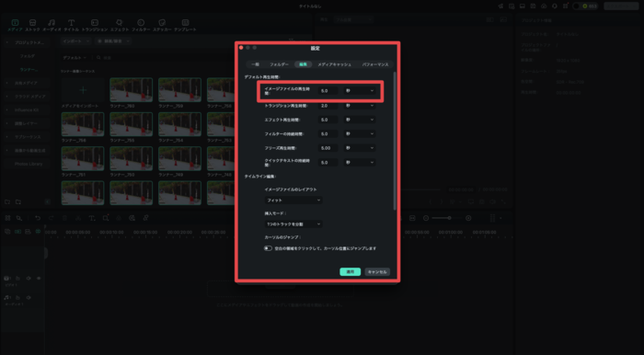The height and width of the screenshot is (355, 644).
Task: Click the redo arrow in timeline toolbar
Action: coord(52,218)
